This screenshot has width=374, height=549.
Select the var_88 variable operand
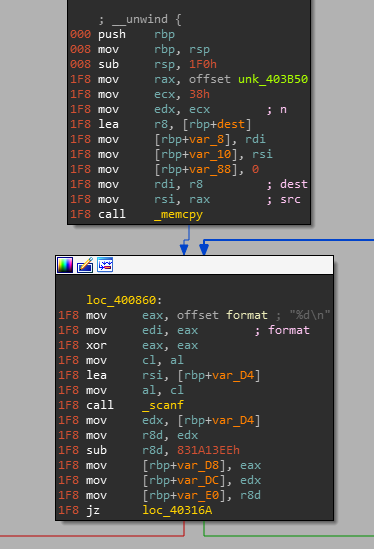pyautogui.click(x=210, y=169)
